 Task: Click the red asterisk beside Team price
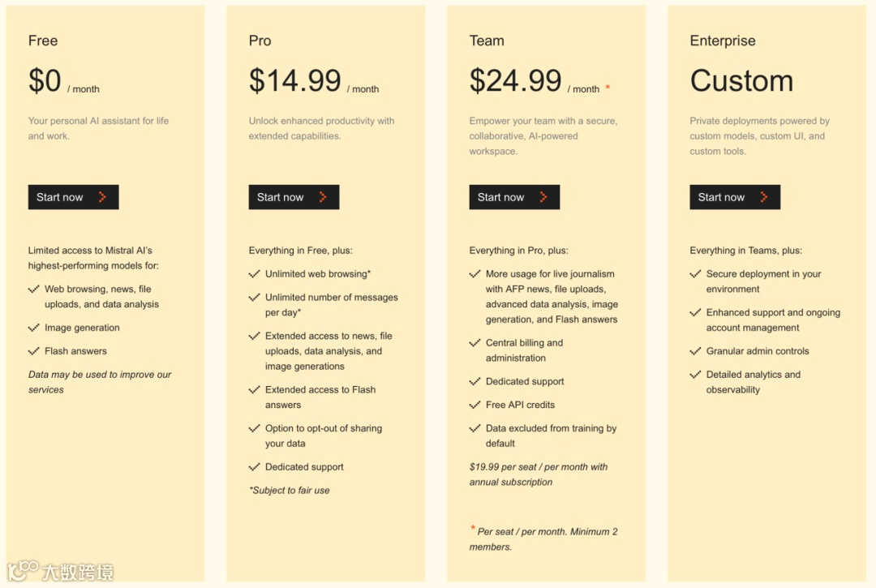tap(608, 88)
